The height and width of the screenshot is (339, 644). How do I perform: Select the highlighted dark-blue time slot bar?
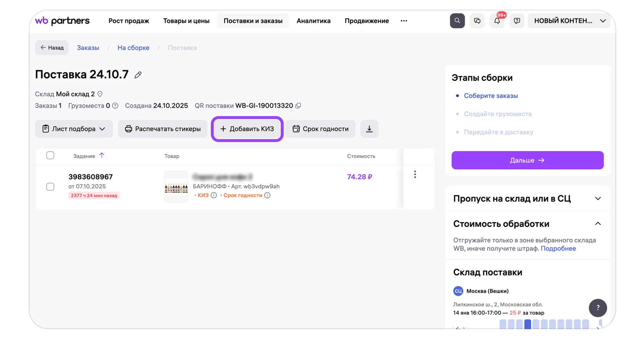tap(527, 324)
